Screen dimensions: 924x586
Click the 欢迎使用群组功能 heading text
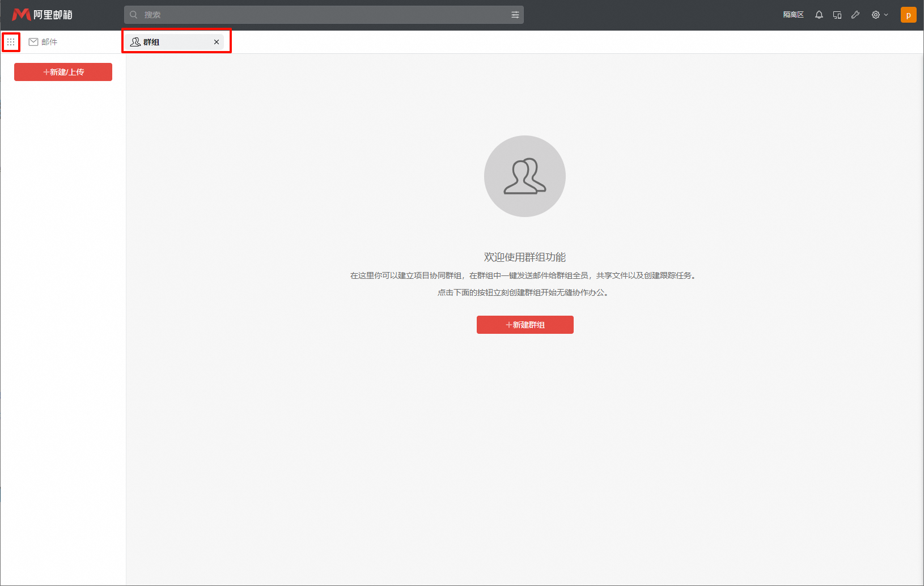click(525, 257)
